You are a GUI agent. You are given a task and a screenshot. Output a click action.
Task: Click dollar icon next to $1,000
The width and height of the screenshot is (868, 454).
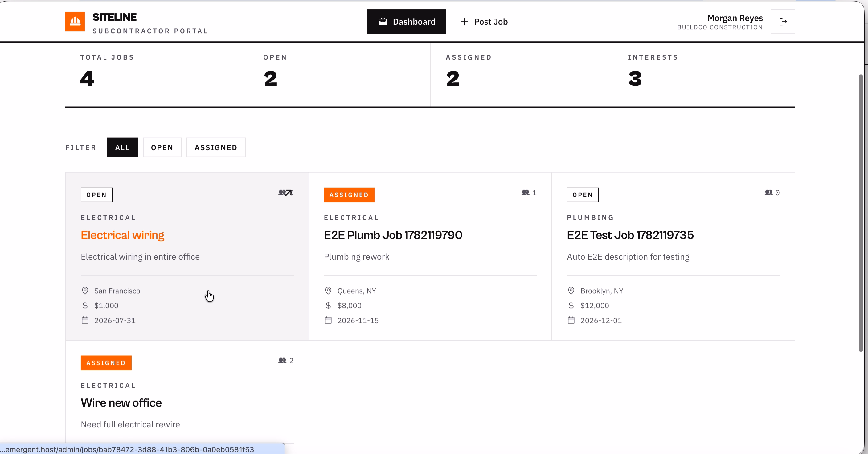coord(85,305)
